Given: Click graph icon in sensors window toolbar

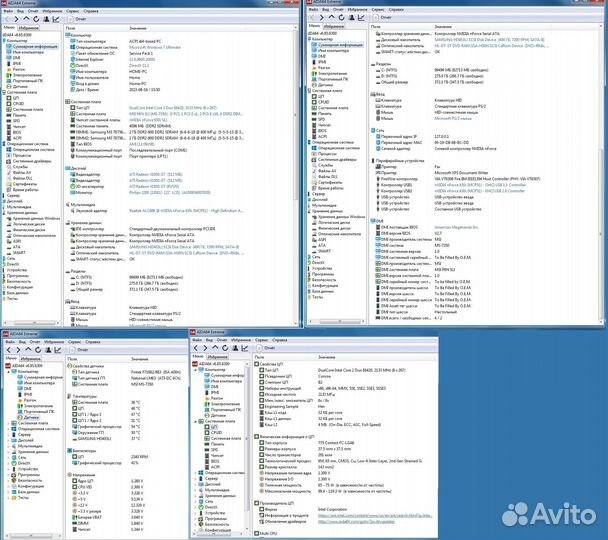Looking at the screenshot, I should tap(58, 350).
